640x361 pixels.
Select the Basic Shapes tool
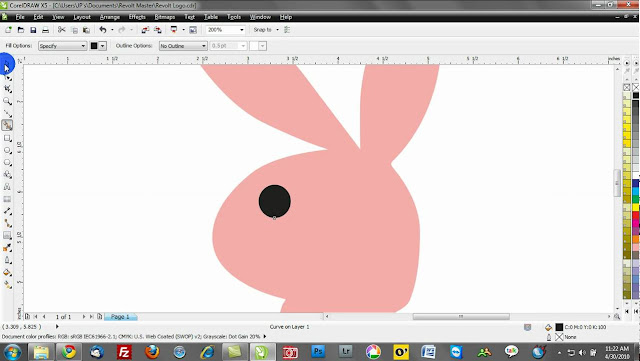[x=7, y=174]
